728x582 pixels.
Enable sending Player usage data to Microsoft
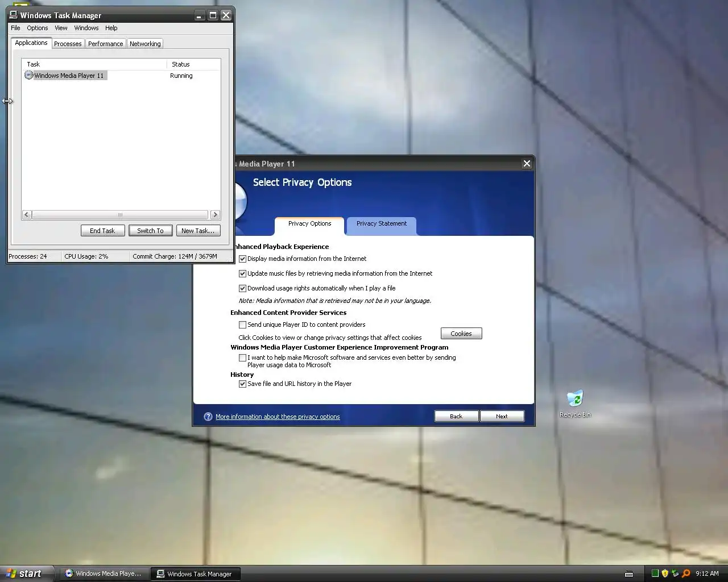242,357
